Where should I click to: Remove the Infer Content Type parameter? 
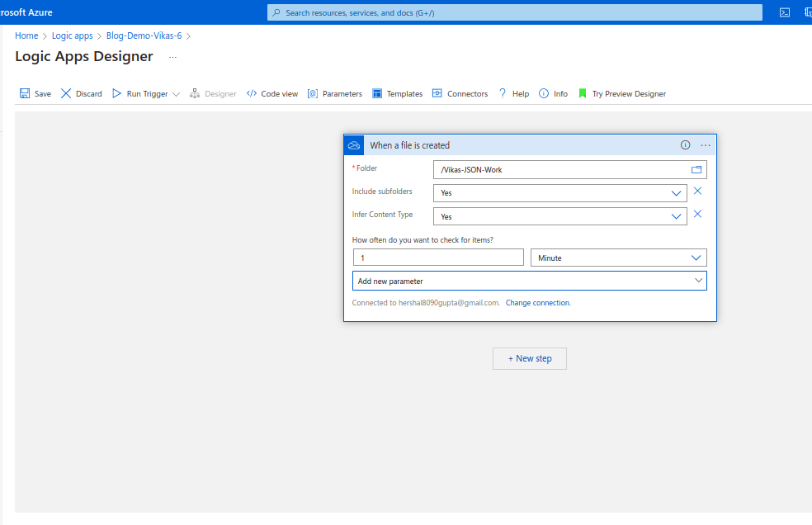tap(697, 214)
